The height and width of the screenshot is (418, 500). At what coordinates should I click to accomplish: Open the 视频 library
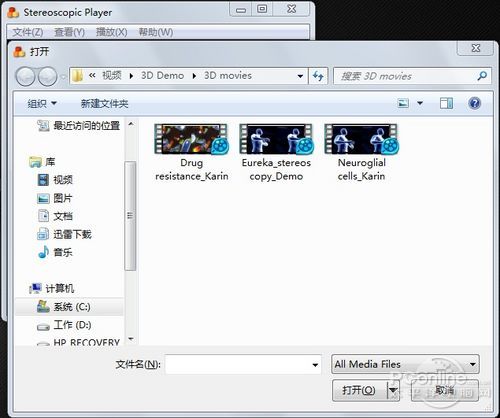pyautogui.click(x=55, y=180)
